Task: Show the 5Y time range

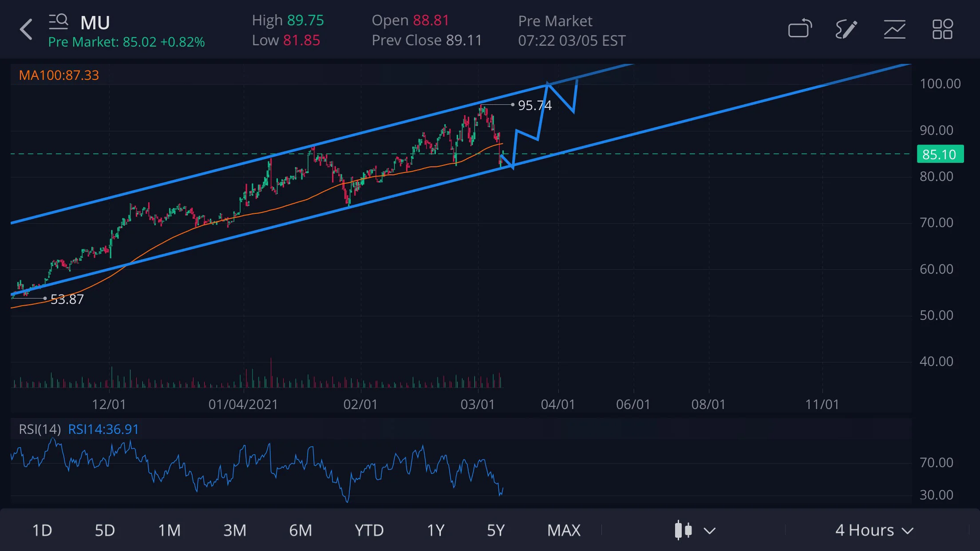Action: (x=496, y=530)
